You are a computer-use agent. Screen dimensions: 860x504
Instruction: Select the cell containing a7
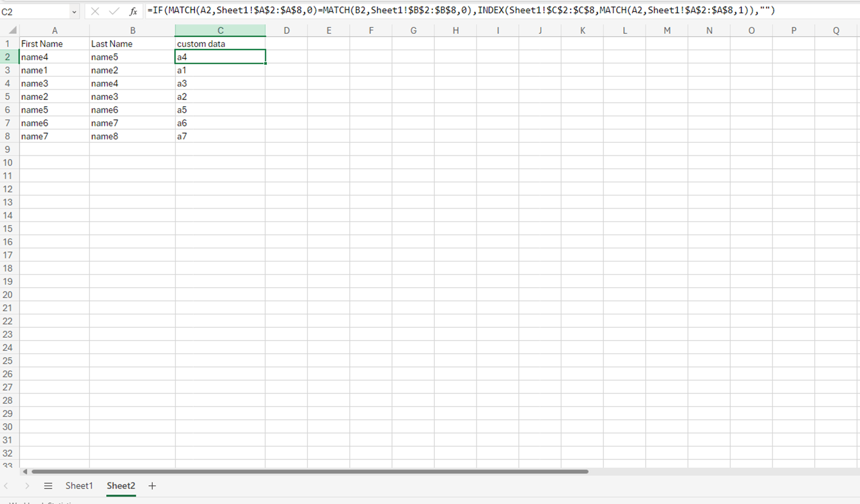click(220, 136)
